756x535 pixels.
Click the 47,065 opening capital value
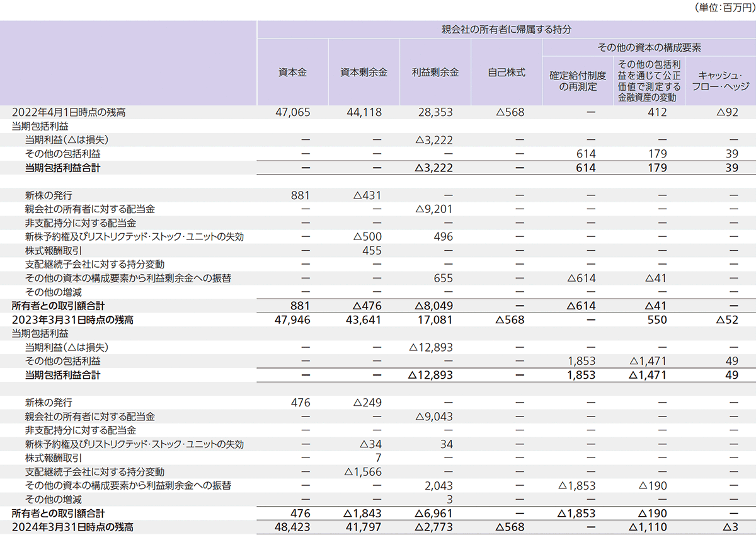pos(293,112)
